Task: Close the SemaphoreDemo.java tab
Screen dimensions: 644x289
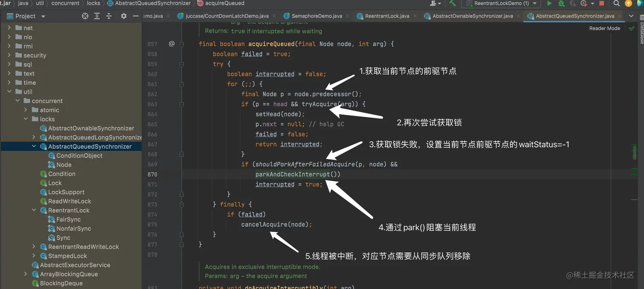Action: pyautogui.click(x=347, y=16)
